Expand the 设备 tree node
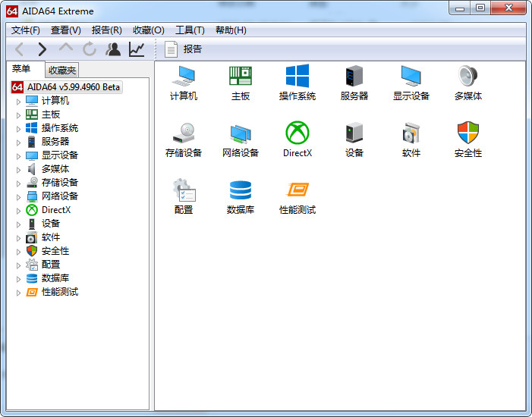 18,224
